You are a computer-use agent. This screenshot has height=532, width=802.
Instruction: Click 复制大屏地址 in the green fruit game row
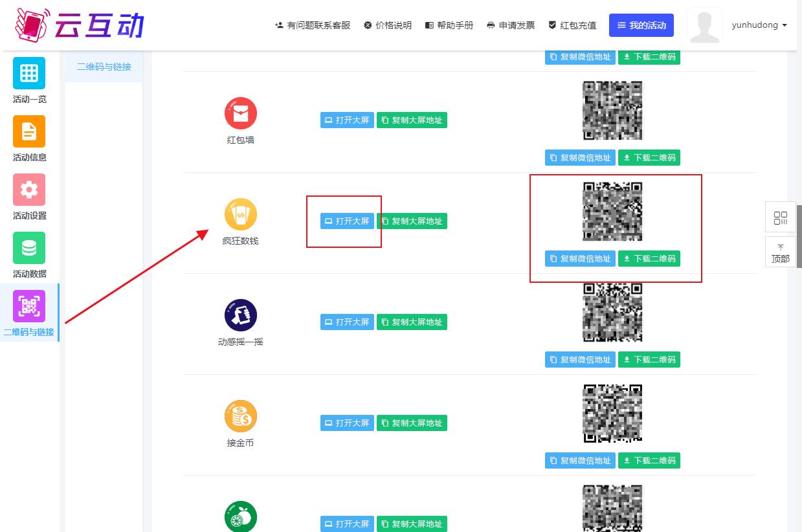click(412, 524)
